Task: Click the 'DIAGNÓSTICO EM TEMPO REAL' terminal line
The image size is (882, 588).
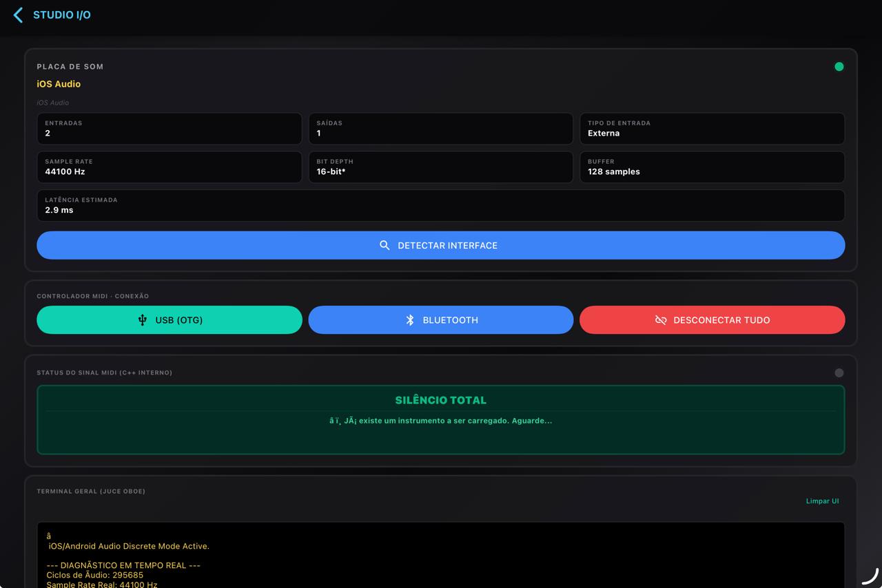Action: pyautogui.click(x=123, y=565)
